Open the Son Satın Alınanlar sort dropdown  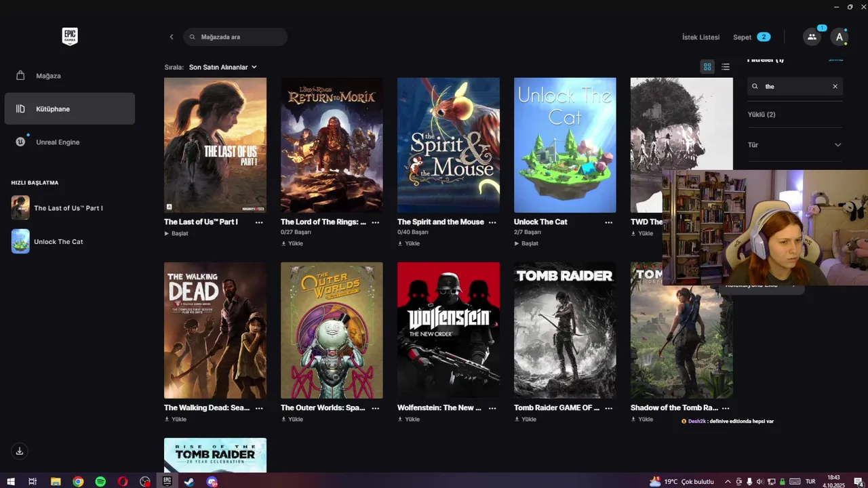point(222,67)
